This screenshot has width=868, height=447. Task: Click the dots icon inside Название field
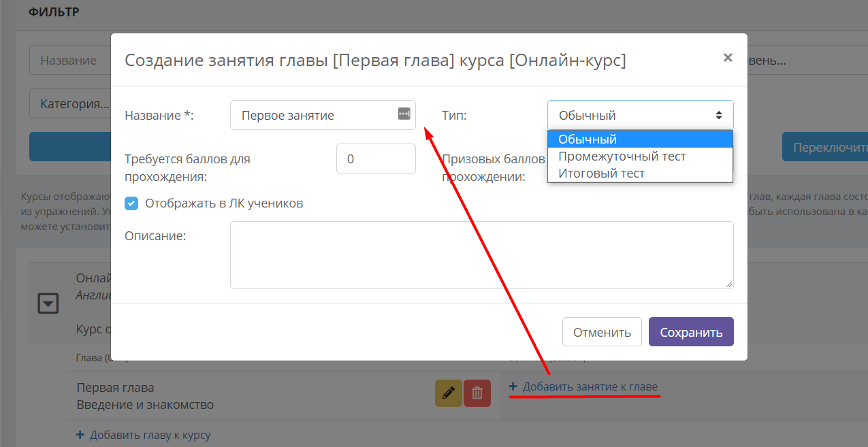tap(404, 114)
